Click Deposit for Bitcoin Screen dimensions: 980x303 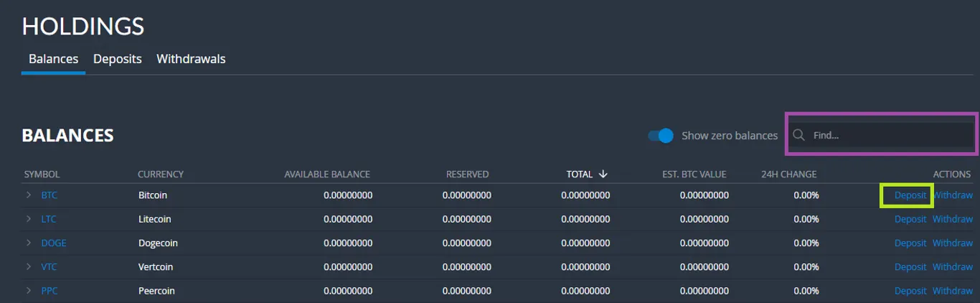910,195
